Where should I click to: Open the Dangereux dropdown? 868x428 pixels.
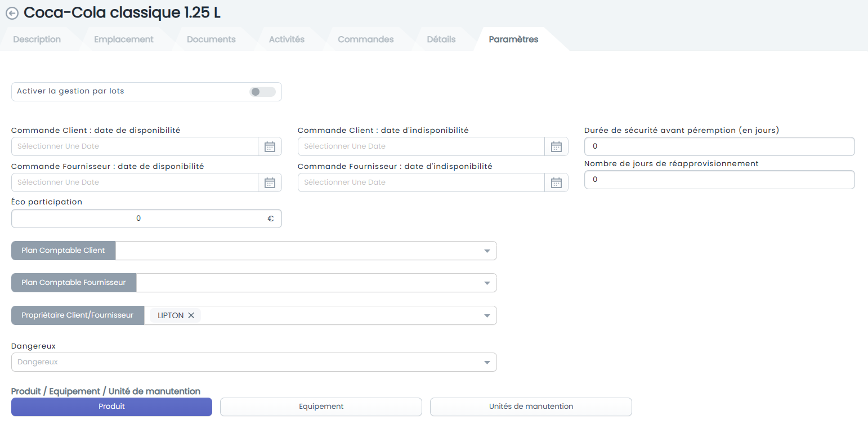(254, 362)
